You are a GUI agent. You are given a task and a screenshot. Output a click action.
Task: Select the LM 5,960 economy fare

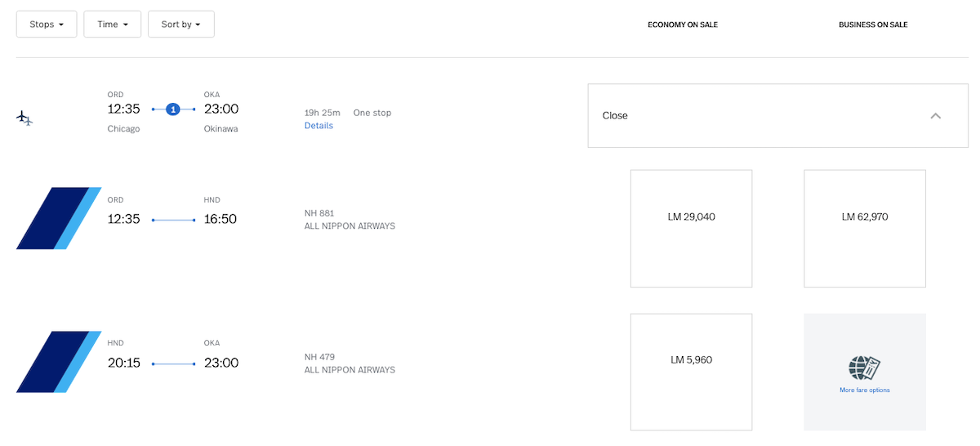[x=691, y=372]
